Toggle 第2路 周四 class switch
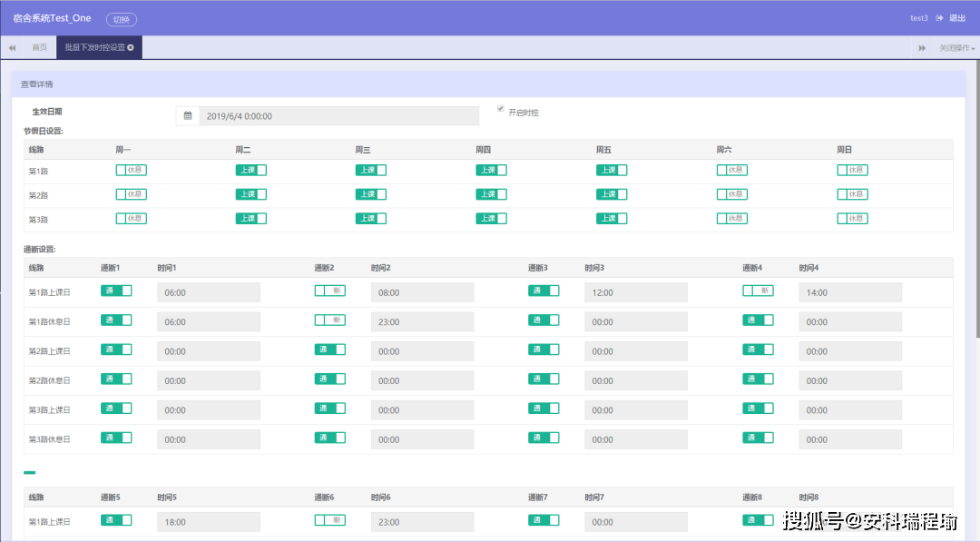The width and height of the screenshot is (980, 542). pos(491,194)
